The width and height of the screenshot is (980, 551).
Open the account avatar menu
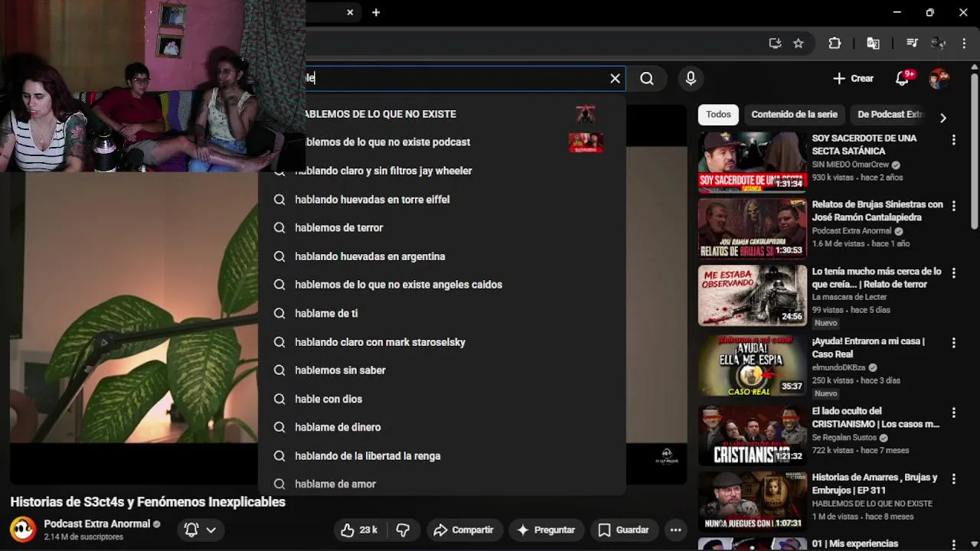coord(939,78)
